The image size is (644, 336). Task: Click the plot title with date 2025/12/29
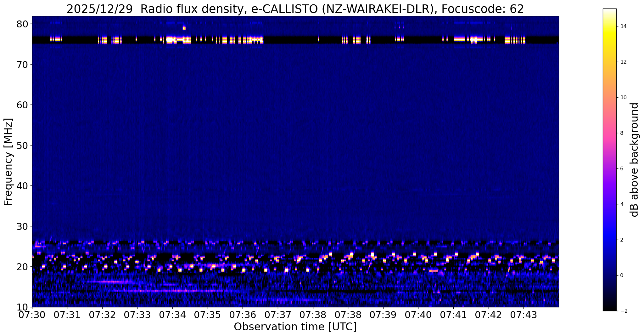point(295,9)
